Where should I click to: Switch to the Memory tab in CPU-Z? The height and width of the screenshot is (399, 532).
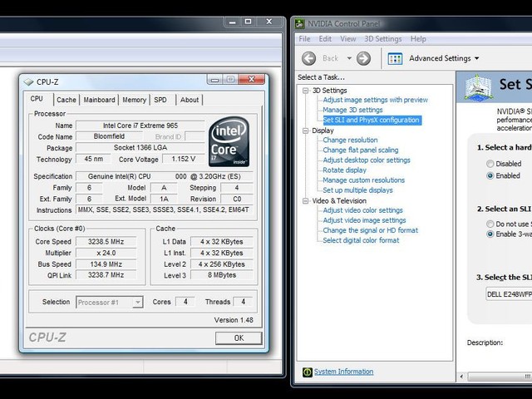tap(134, 100)
